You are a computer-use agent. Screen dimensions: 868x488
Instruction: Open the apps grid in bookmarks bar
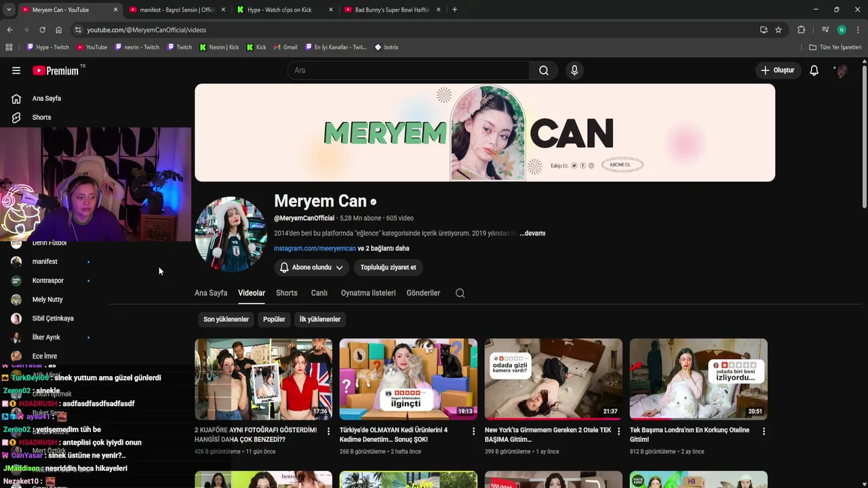[x=9, y=47]
